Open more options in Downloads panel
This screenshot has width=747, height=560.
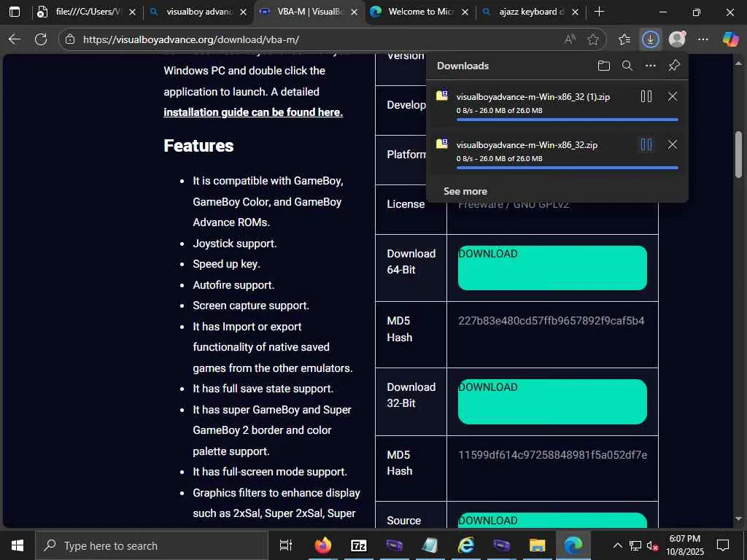point(651,66)
